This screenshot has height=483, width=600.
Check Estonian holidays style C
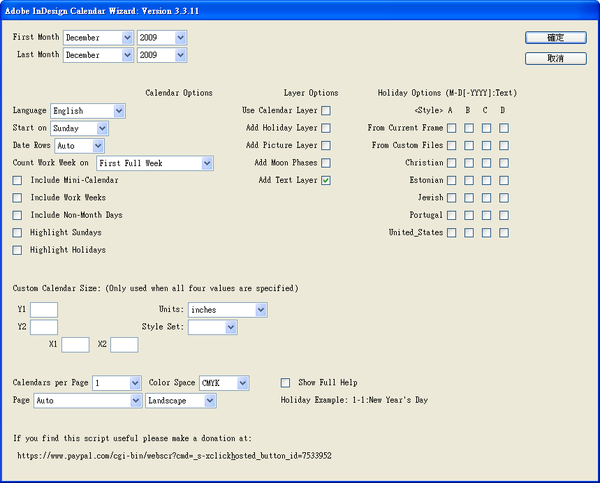[x=486, y=180]
